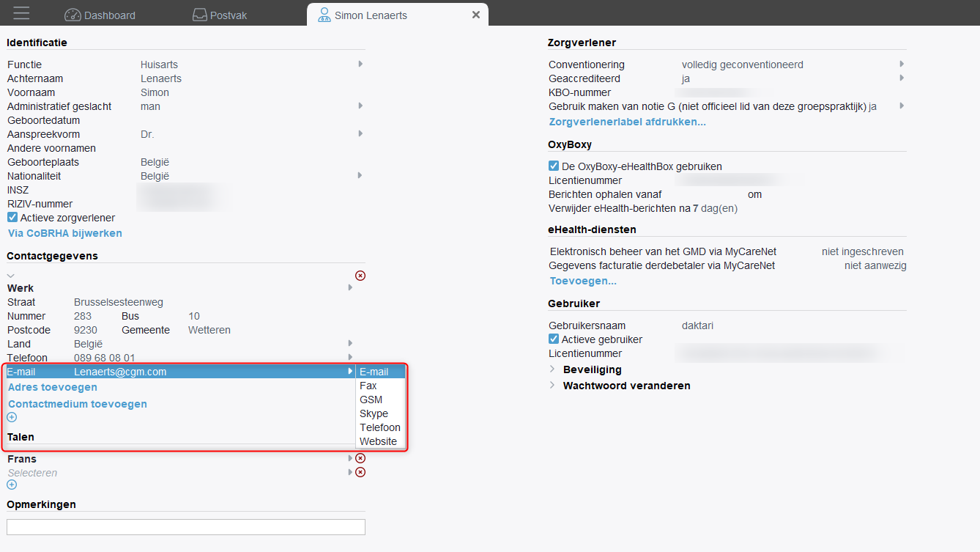Click the Geboorteplaats value België
The width and height of the screenshot is (980, 552).
pos(155,162)
